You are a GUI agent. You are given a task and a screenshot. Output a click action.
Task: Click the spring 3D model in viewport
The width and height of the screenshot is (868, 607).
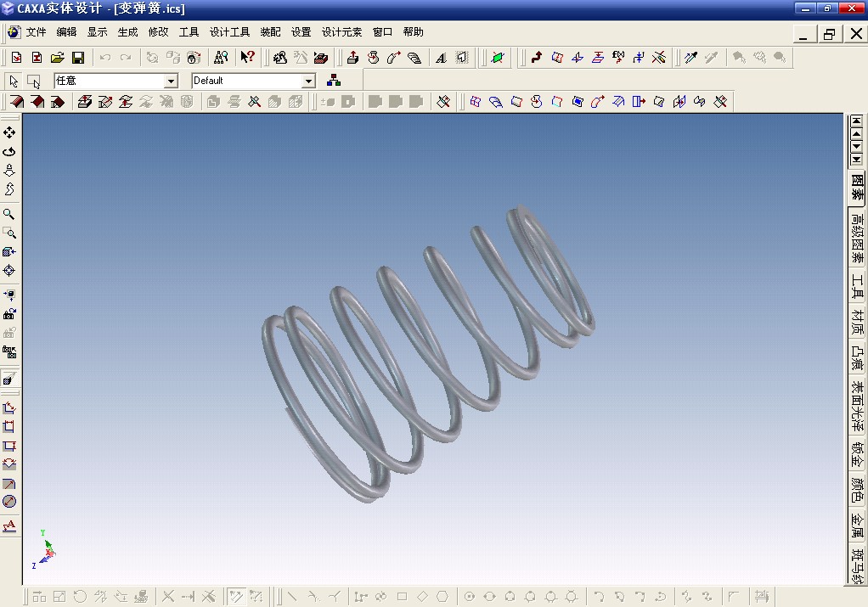click(x=428, y=354)
